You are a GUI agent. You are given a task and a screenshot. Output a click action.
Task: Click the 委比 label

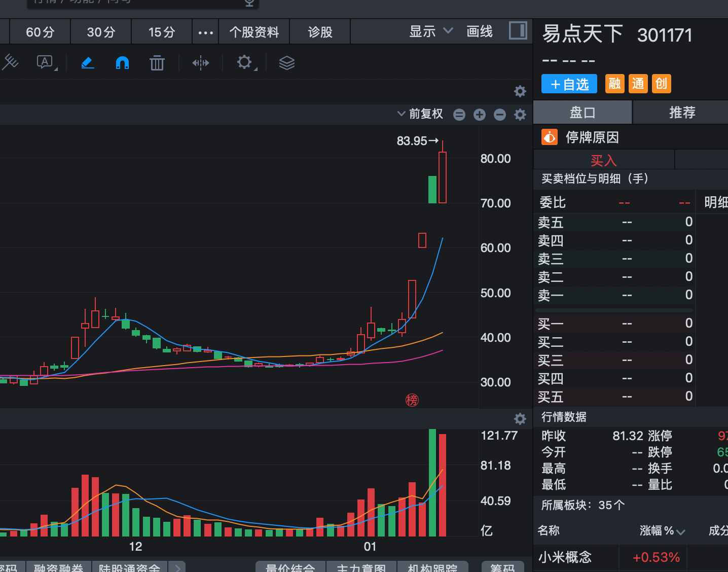coord(553,202)
